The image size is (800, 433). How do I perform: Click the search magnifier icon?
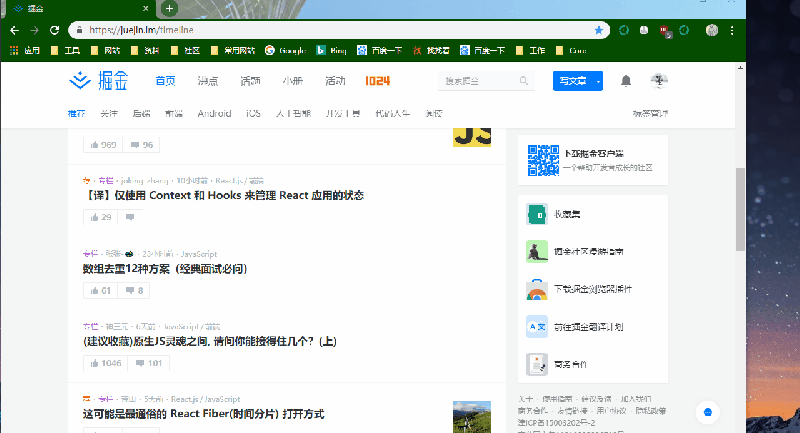[x=523, y=81]
